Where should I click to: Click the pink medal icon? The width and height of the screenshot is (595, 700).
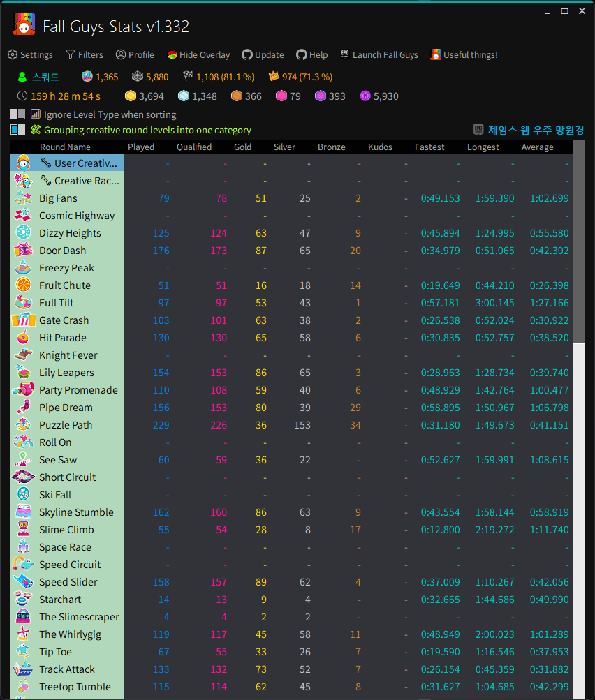pyautogui.click(x=281, y=96)
